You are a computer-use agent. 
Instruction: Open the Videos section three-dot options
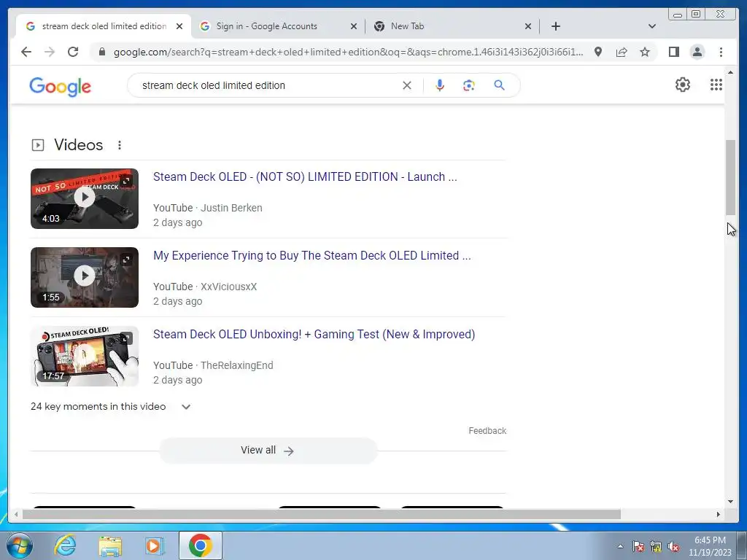[120, 145]
